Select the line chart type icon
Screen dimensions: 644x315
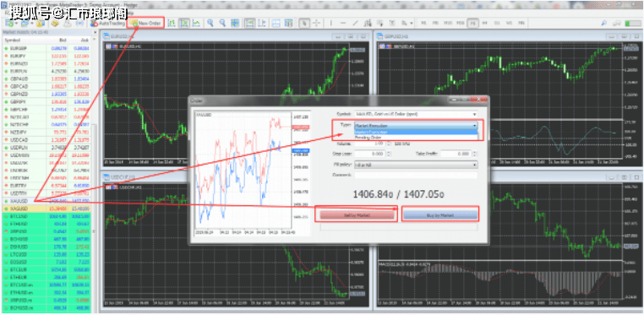pos(197,23)
